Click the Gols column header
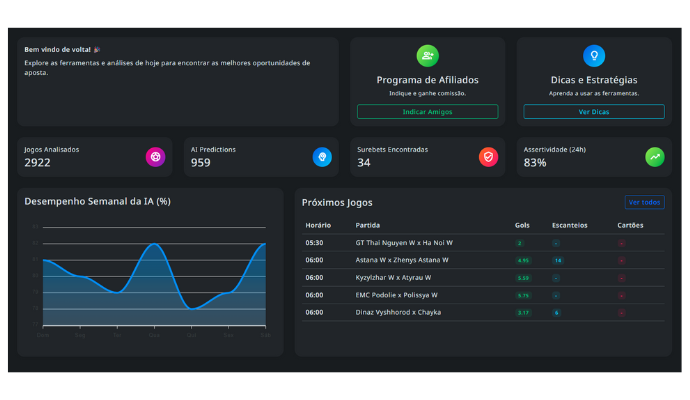This screenshot has width=690, height=400. [522, 225]
